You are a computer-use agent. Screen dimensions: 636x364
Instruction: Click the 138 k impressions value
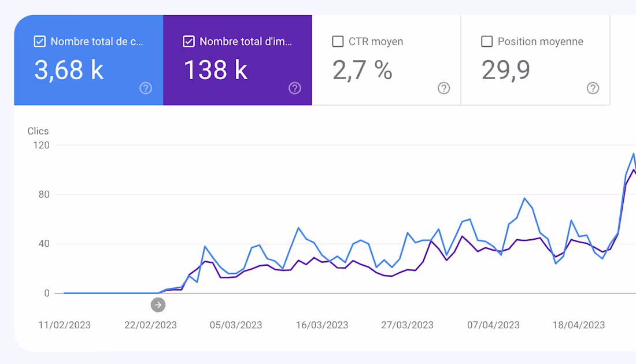(x=216, y=70)
